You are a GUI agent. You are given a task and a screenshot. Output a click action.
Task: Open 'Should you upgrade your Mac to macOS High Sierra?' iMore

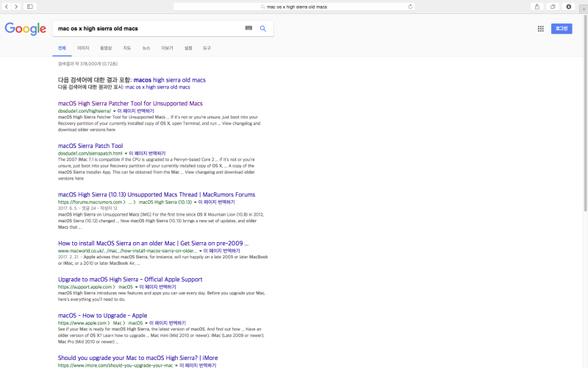pos(137,358)
